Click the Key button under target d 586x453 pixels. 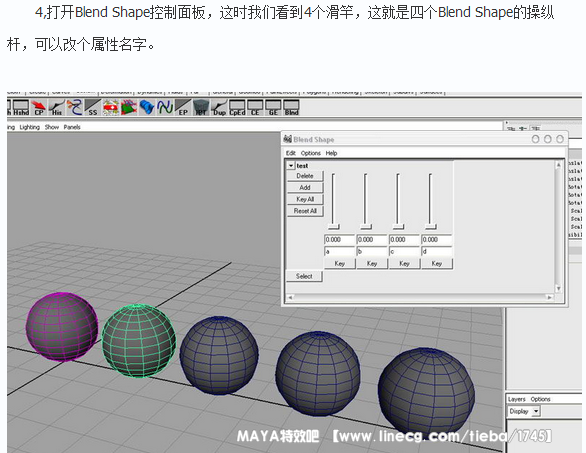pos(437,264)
